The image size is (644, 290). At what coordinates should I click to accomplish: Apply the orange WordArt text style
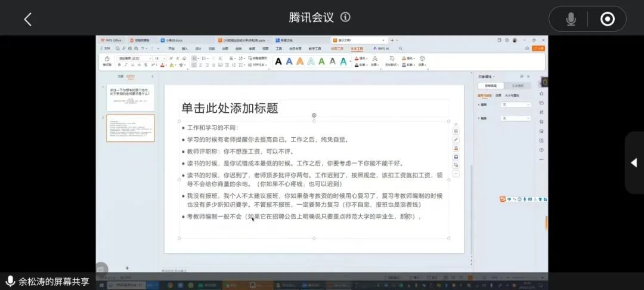click(300, 61)
